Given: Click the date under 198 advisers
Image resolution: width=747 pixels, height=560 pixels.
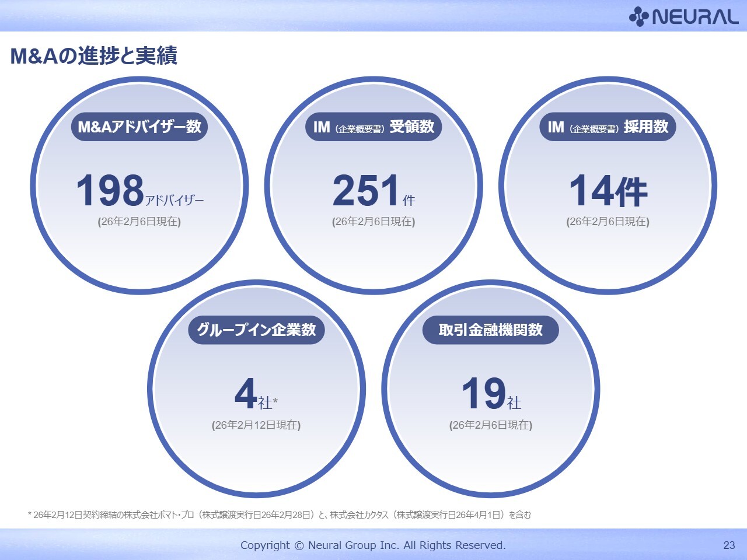Looking at the screenshot, I should click(x=139, y=222).
